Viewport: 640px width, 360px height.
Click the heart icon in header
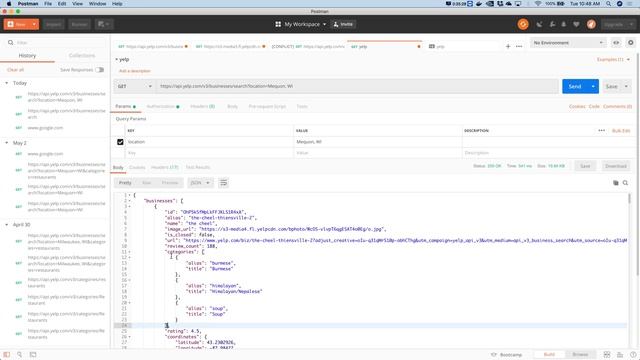576,24
